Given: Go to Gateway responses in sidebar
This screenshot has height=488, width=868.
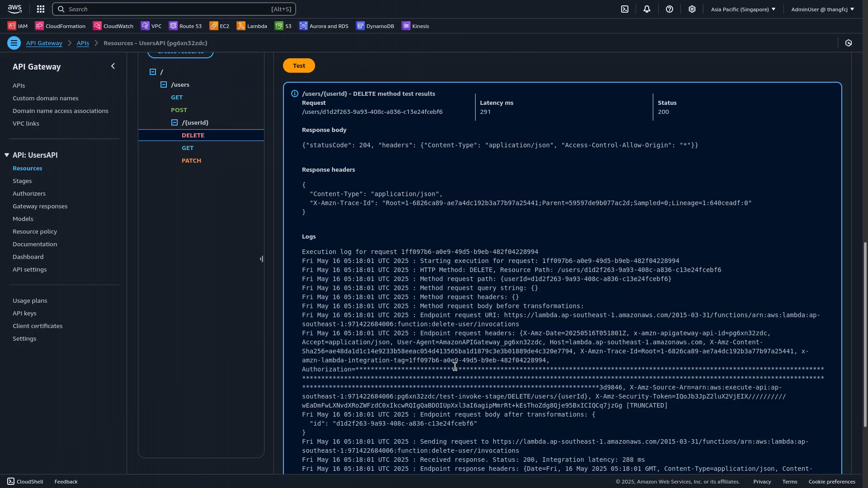Looking at the screenshot, I should [x=40, y=206].
